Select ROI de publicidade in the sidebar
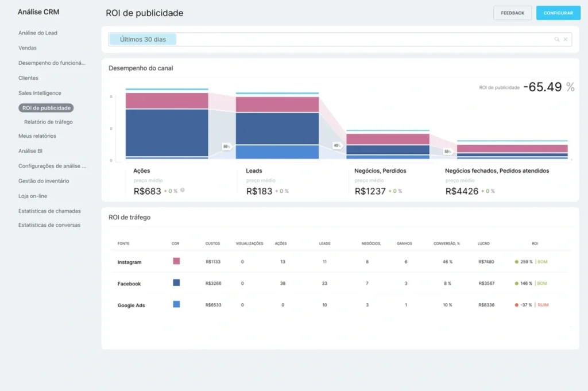This screenshot has height=391, width=588. [45, 107]
